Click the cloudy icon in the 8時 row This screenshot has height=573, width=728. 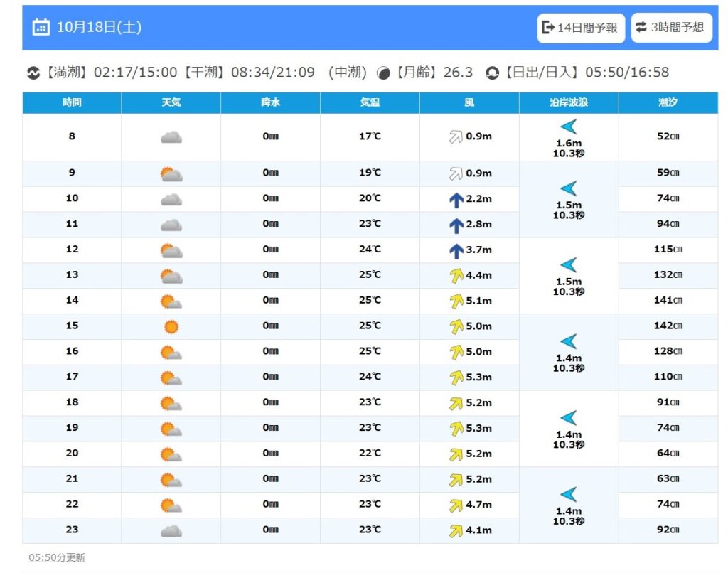click(x=171, y=137)
